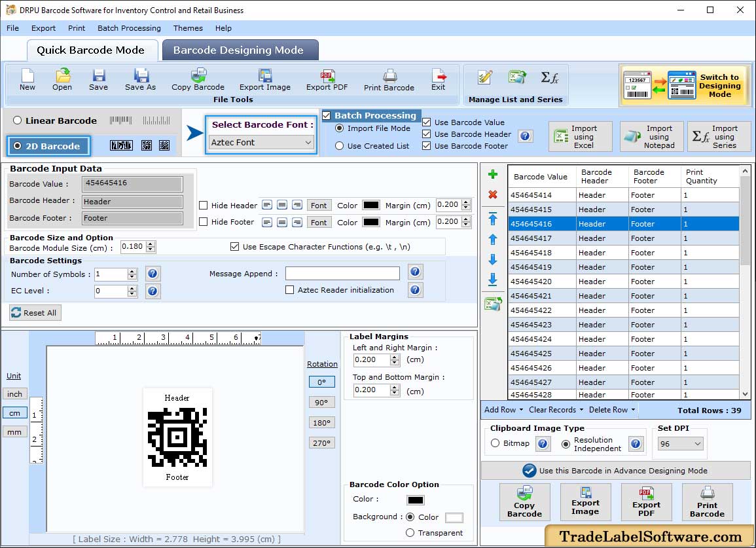Toggle the Batch Processing checkbox
756x548 pixels.
(x=327, y=116)
